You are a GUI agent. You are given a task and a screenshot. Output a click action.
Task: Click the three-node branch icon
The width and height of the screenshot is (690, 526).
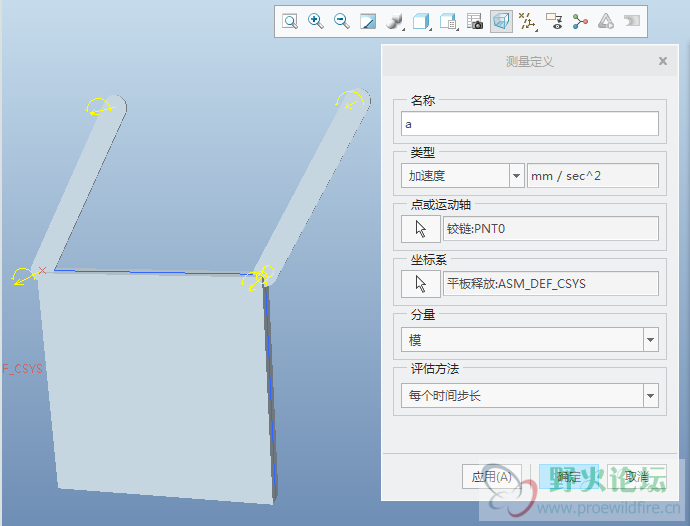[x=580, y=21]
